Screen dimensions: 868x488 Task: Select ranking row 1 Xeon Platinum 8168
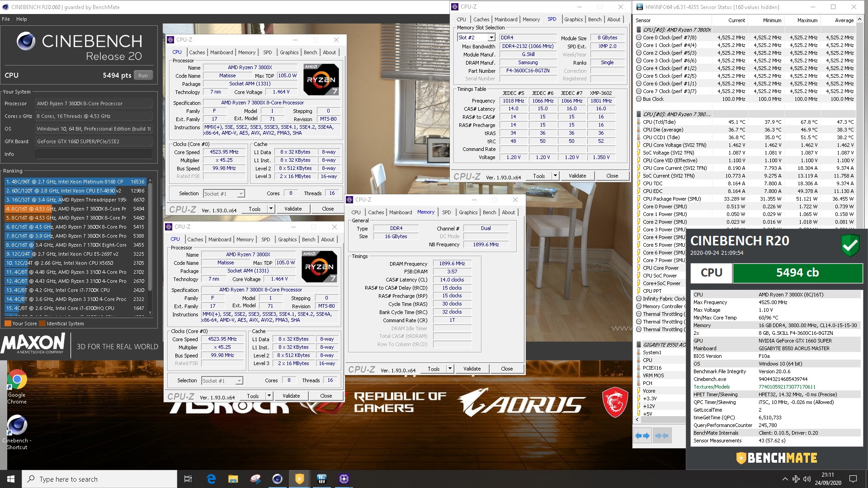coord(75,182)
